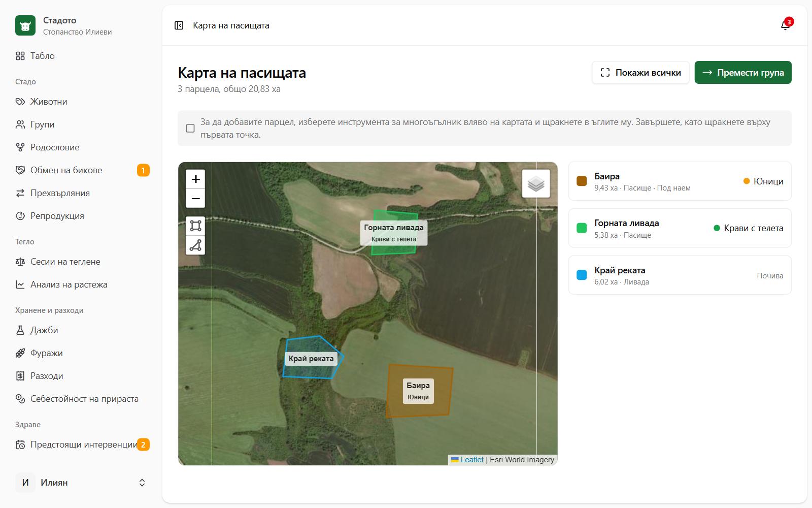The height and width of the screenshot is (508, 812).
Task: Click the Стопанство Илиеви farm name
Action: [x=77, y=32]
